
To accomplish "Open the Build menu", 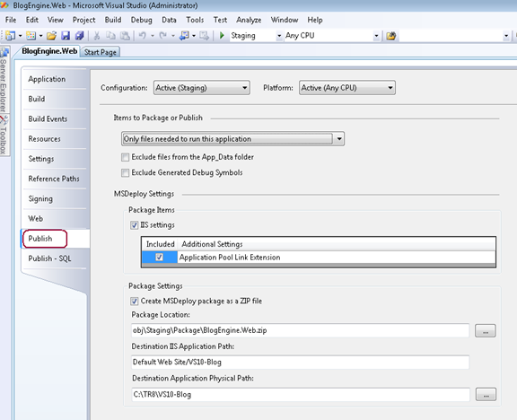I will click(113, 20).
